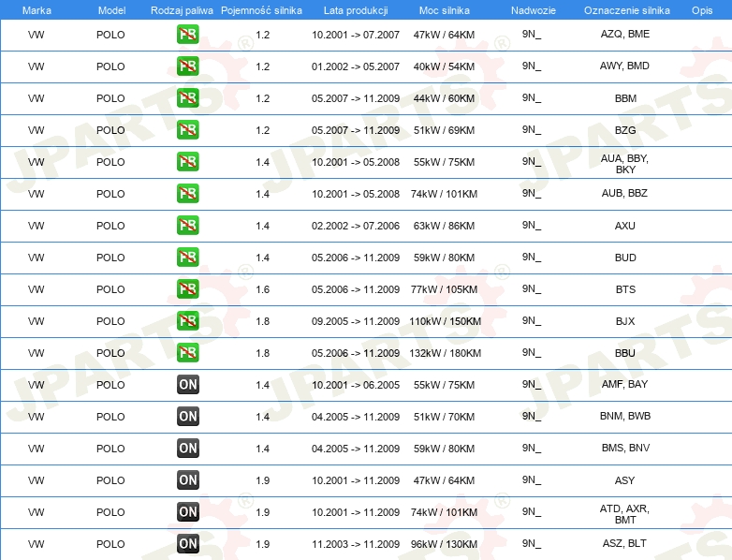Click production dates 11.2003 -> 11.2009
The width and height of the screenshot is (732, 560).
(x=356, y=544)
